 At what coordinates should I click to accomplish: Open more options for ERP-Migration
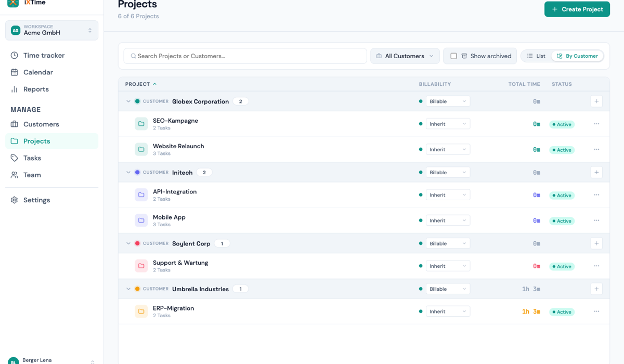(596, 311)
